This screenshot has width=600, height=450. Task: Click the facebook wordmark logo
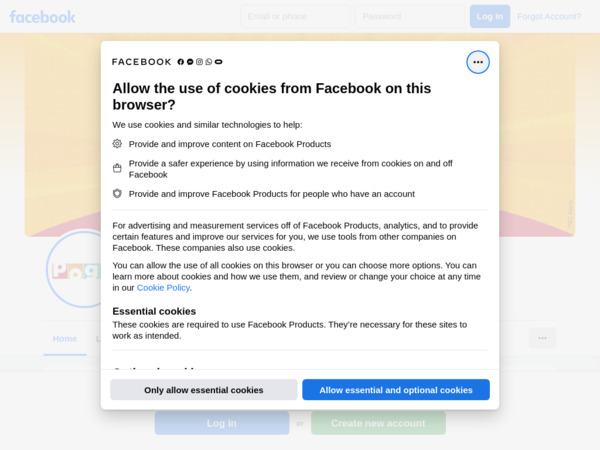tap(42, 17)
